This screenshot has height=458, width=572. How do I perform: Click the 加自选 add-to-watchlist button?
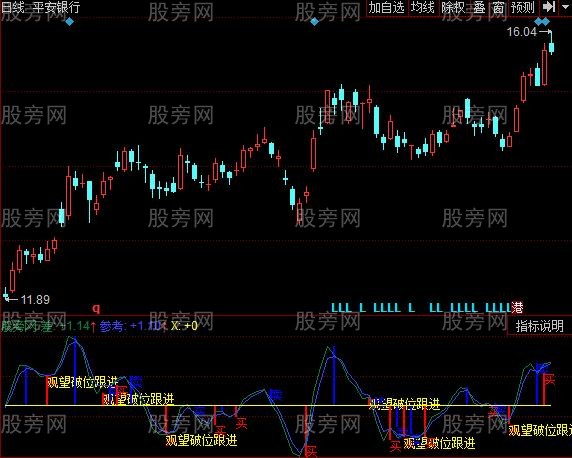[387, 7]
